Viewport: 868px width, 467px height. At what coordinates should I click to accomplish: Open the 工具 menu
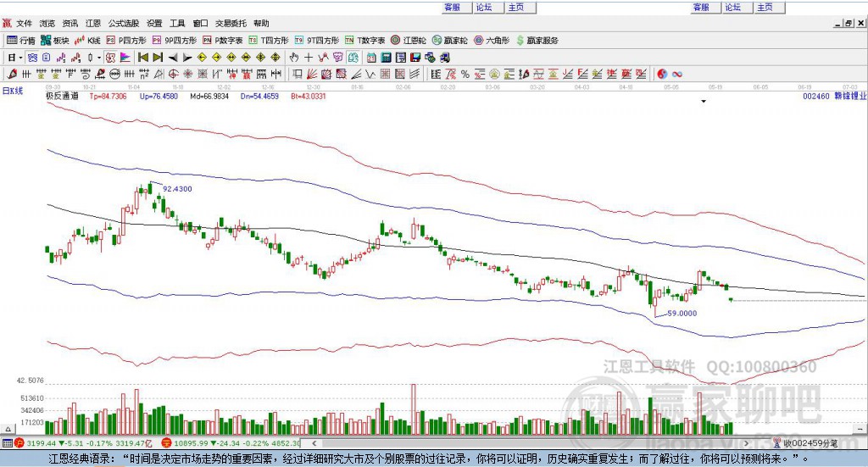(177, 23)
